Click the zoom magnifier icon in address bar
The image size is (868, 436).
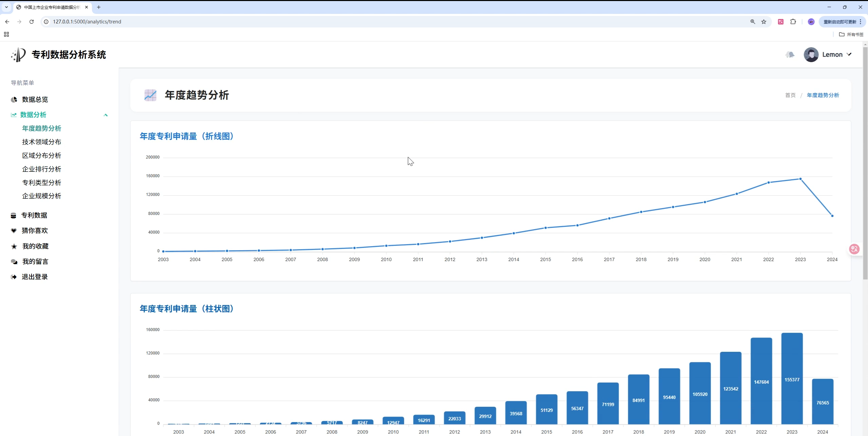(x=753, y=22)
